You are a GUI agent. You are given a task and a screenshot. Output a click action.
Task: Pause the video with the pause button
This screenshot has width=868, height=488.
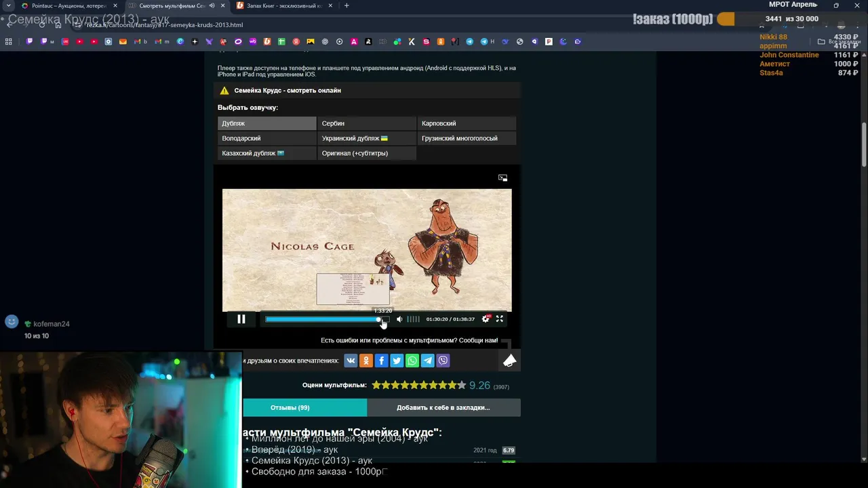(x=241, y=319)
